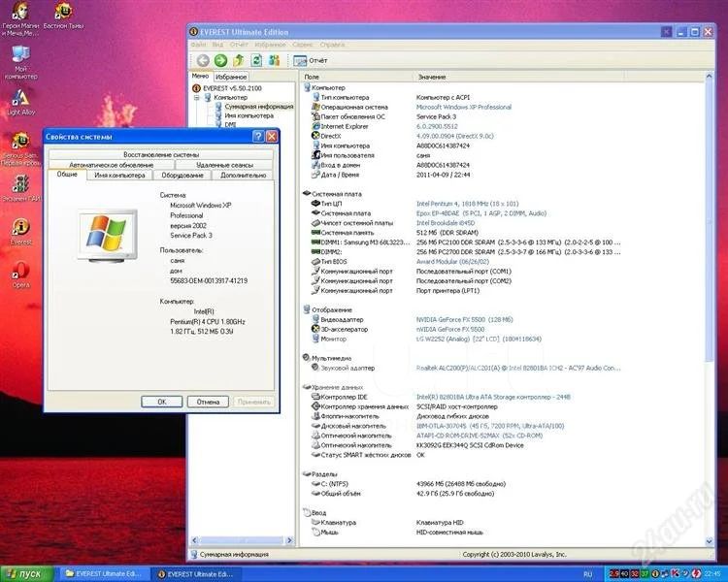
Task: Click right arrow of tree panel horizontal scrollbar
Action: point(289,540)
